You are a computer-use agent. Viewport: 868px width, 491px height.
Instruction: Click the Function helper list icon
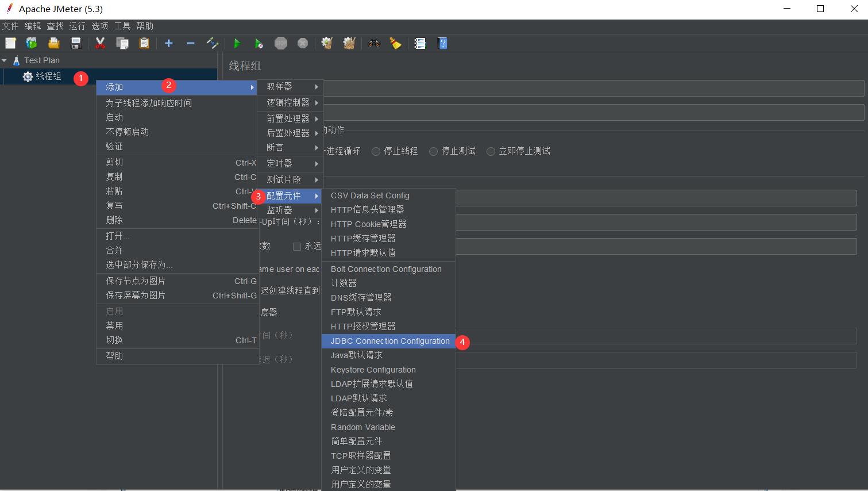421,43
